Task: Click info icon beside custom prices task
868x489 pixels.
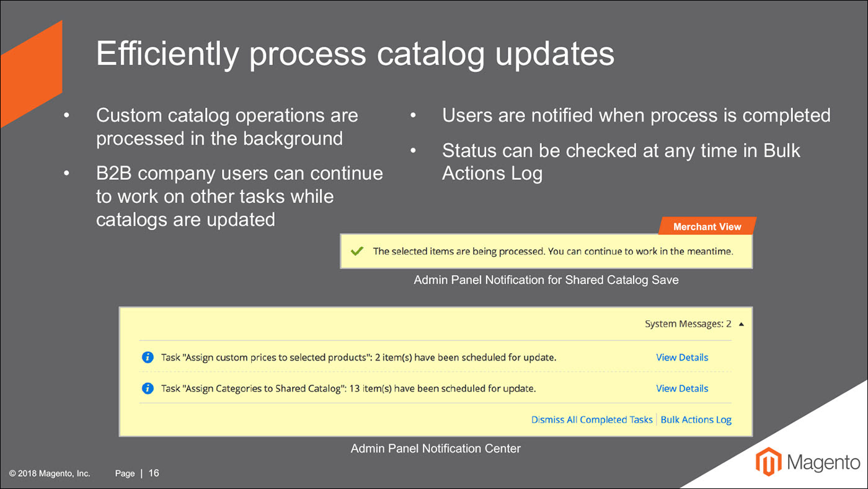Action: [148, 357]
